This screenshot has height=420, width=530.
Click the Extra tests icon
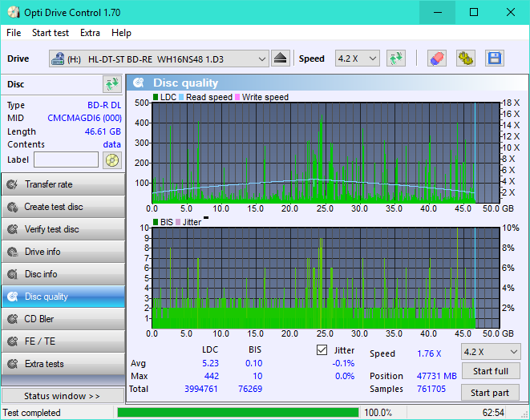(13, 364)
